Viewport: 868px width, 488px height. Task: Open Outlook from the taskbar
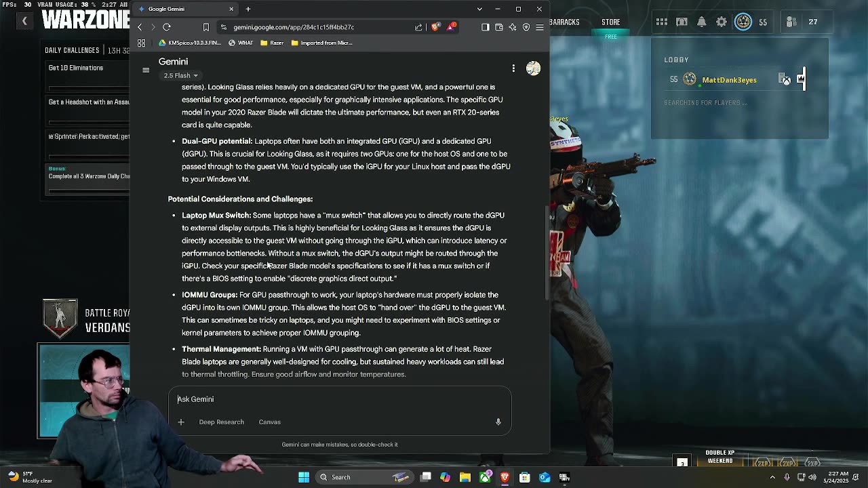pos(545,477)
